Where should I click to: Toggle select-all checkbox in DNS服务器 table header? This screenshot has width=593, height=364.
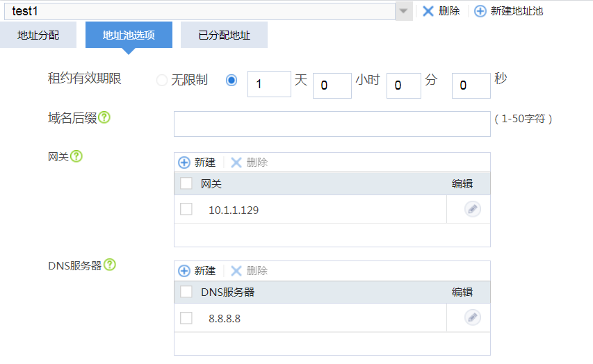[x=186, y=292]
